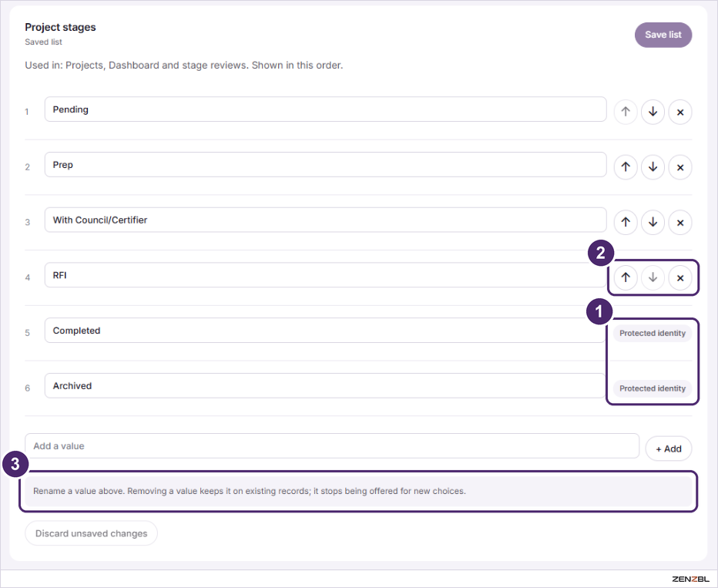Move Pending stage up

point(626,112)
